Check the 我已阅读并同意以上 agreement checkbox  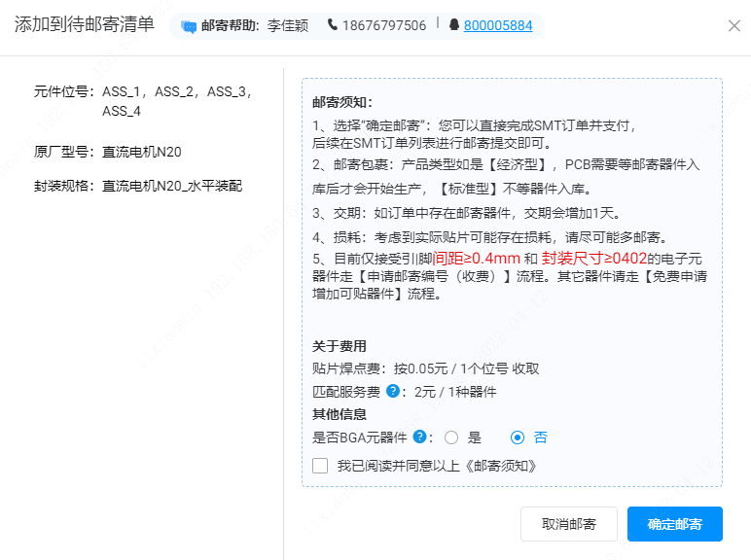click(320, 466)
